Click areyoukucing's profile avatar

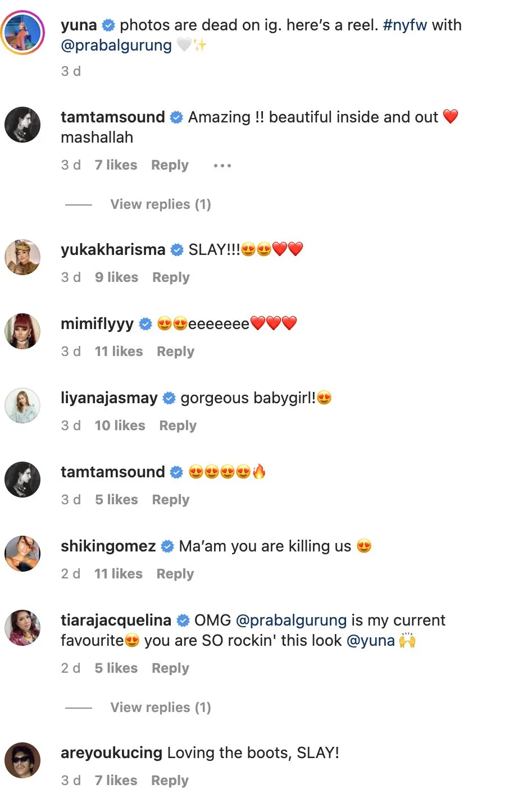[22, 760]
